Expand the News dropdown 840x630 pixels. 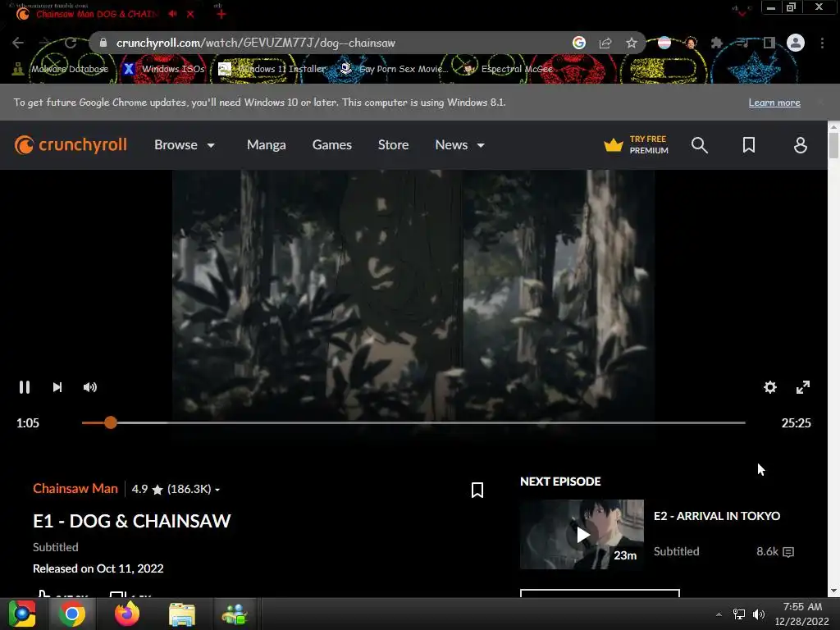pyautogui.click(x=459, y=145)
